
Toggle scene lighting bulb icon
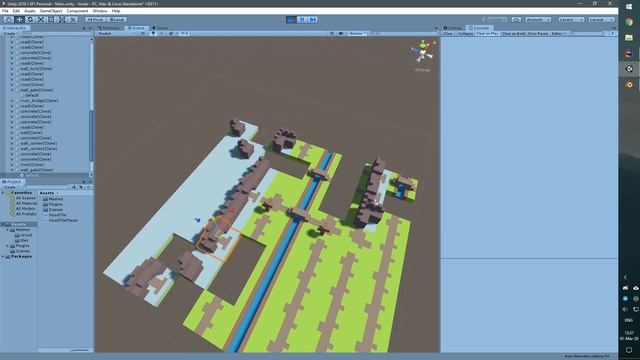tap(153, 33)
